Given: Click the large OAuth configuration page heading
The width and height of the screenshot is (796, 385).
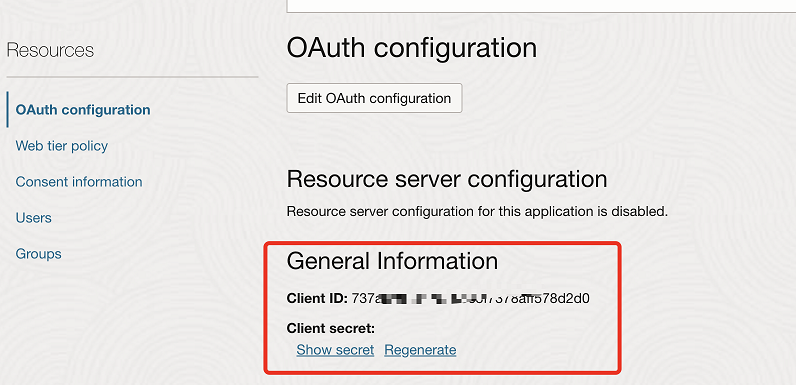Looking at the screenshot, I should (x=412, y=48).
